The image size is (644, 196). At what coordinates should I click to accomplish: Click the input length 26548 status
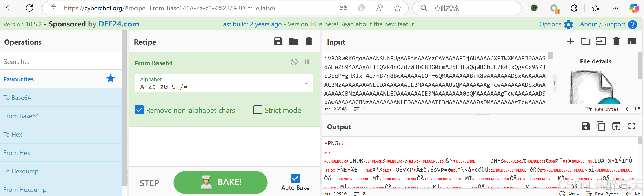coord(335,109)
